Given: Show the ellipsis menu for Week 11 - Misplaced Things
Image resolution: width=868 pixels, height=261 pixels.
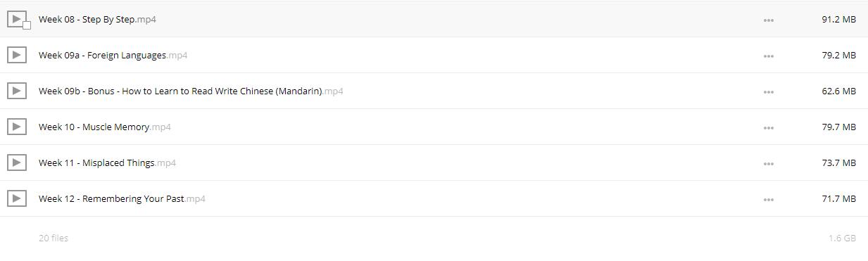Looking at the screenshot, I should [x=768, y=164].
